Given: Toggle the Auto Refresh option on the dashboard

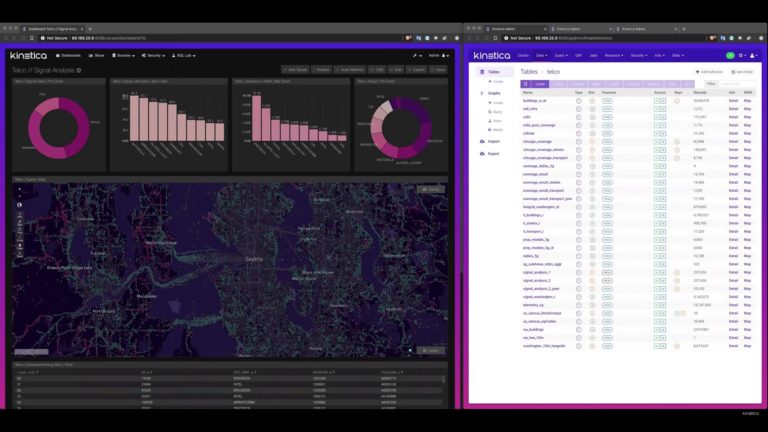Looking at the screenshot, I should tap(354, 71).
